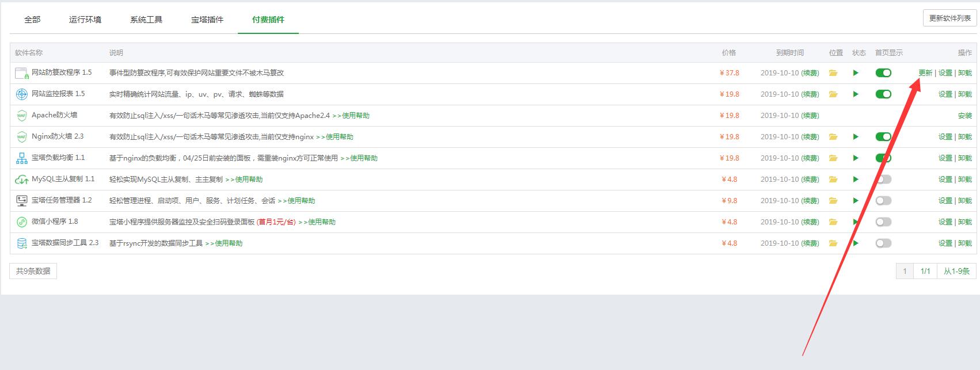The height and width of the screenshot is (370, 980).
Task: Click 续费 link in 宝塔任务管理器 row
Action: pos(810,201)
